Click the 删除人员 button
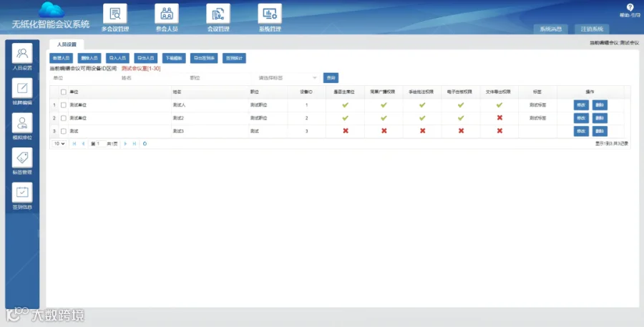This screenshot has height=327, width=644. pyautogui.click(x=89, y=59)
